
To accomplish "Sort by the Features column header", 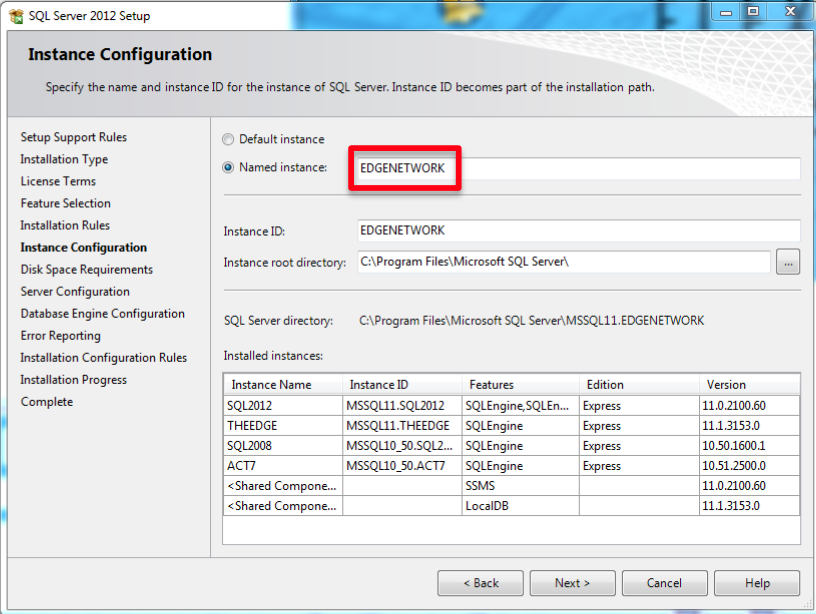I will coord(520,385).
